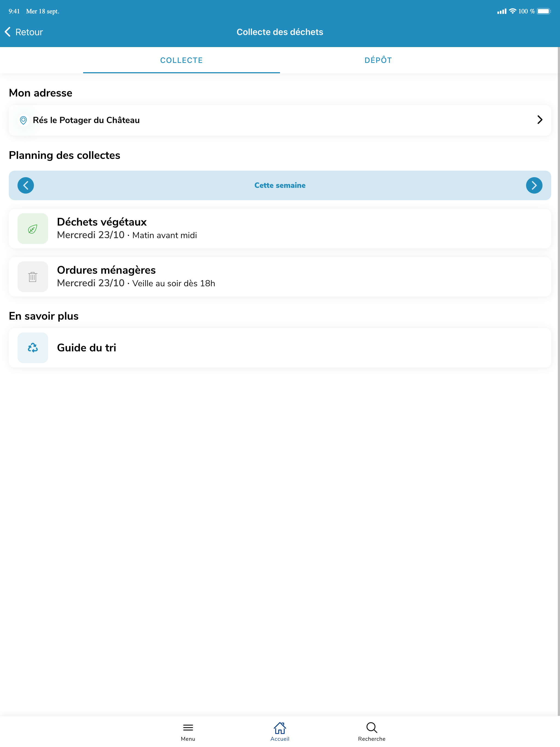Click the cellular signal bars icon

pyautogui.click(x=501, y=11)
